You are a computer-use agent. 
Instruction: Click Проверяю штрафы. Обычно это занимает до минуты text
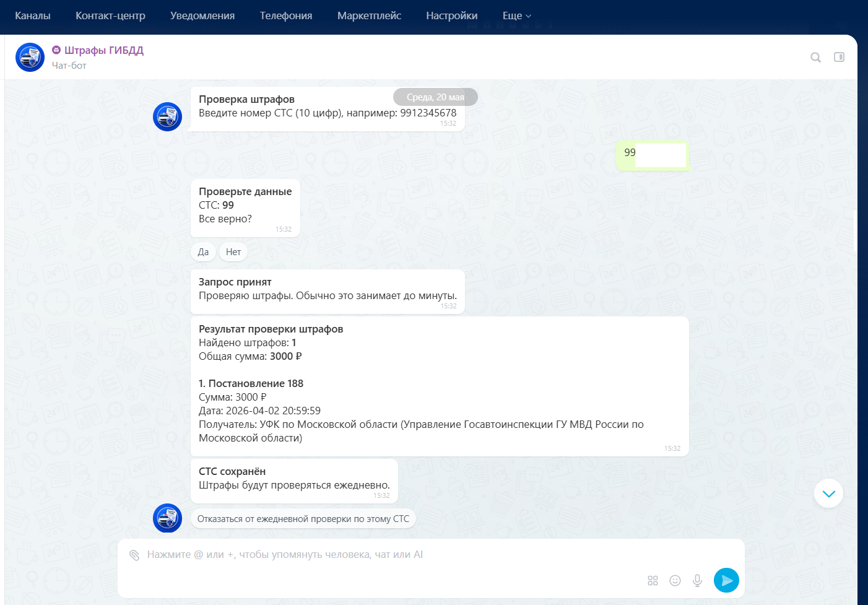coord(328,295)
